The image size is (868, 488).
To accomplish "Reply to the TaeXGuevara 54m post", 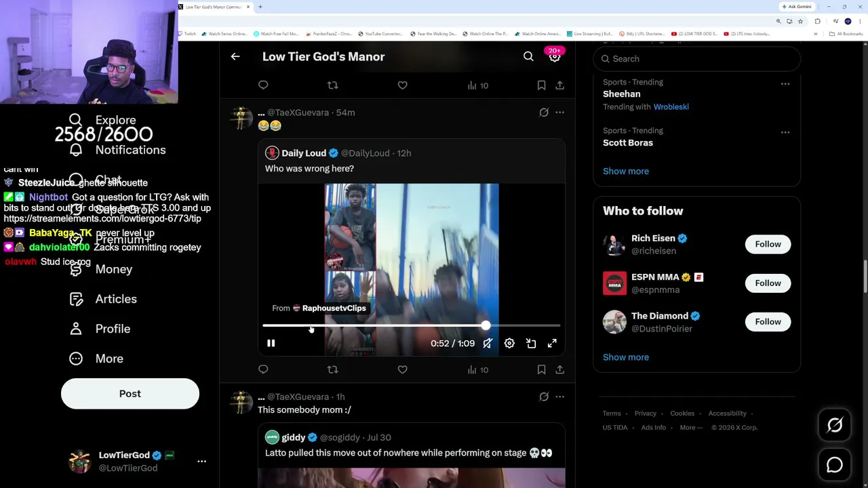I will click(263, 369).
